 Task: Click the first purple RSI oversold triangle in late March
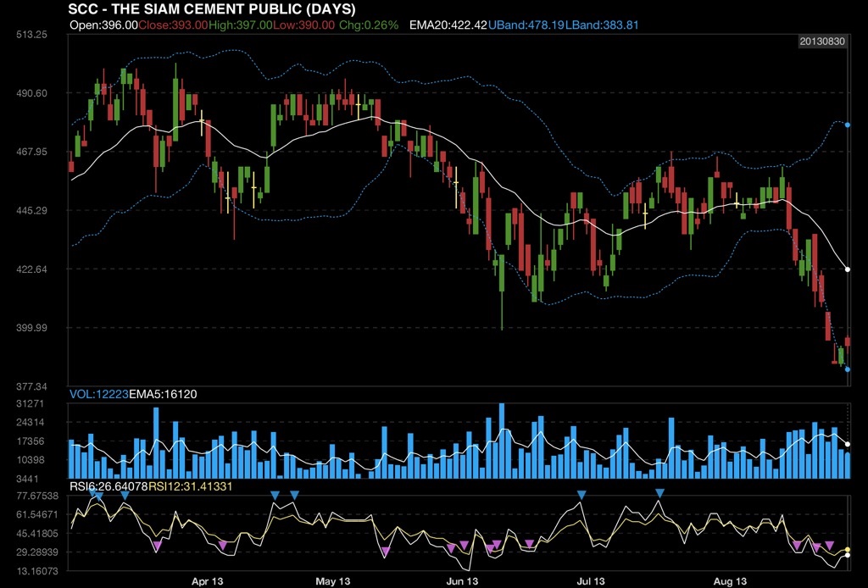click(157, 546)
